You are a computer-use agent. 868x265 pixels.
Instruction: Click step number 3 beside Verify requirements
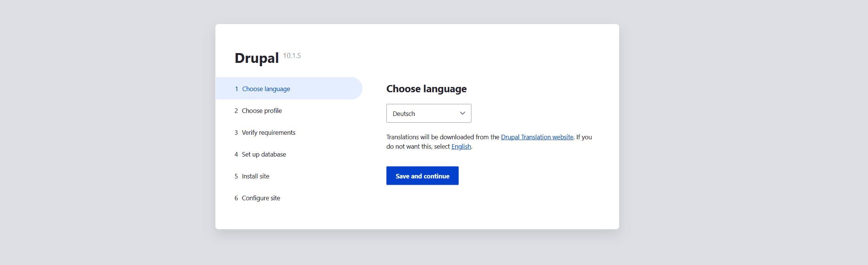coord(236,132)
